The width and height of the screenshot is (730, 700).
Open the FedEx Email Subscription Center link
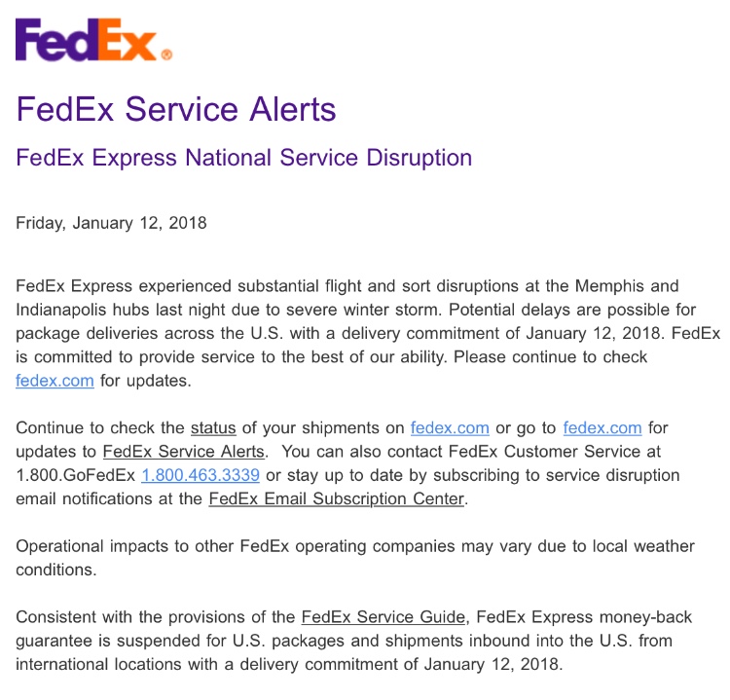[x=337, y=498]
